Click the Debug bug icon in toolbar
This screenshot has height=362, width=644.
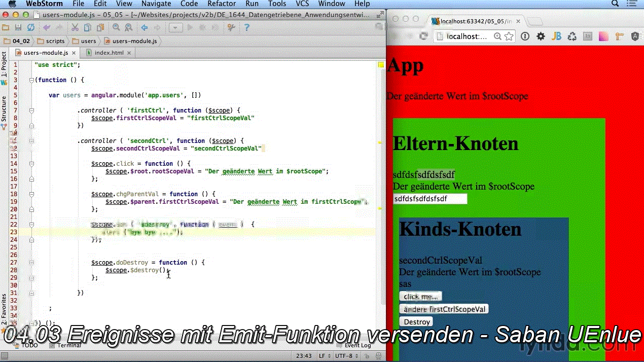(203, 27)
